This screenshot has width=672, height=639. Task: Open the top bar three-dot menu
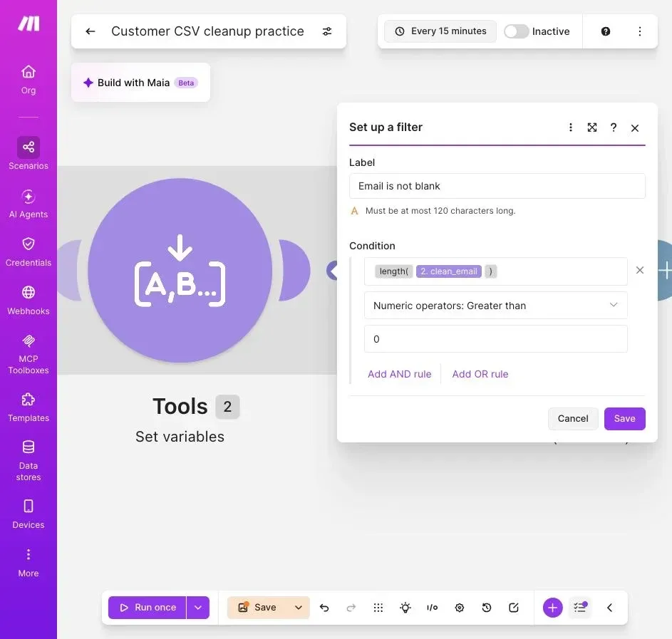pyautogui.click(x=639, y=31)
